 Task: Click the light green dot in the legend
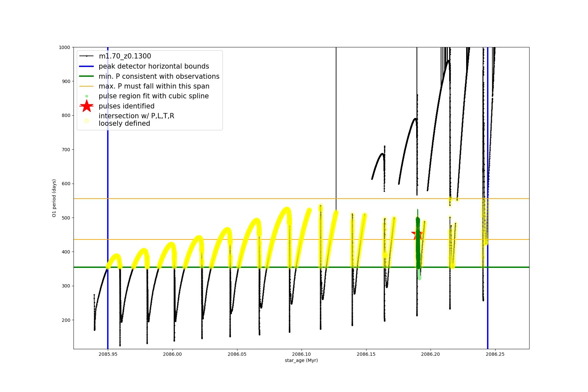coord(87,96)
